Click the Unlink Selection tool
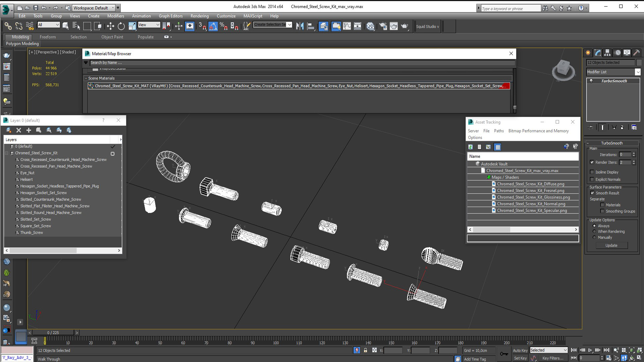Image resolution: width=644 pixels, height=362 pixels. pos(19,26)
